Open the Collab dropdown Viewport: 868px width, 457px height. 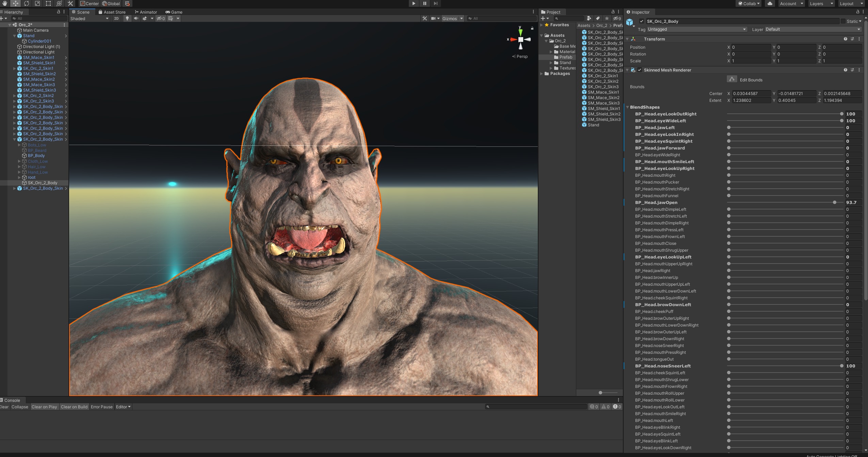[749, 3]
